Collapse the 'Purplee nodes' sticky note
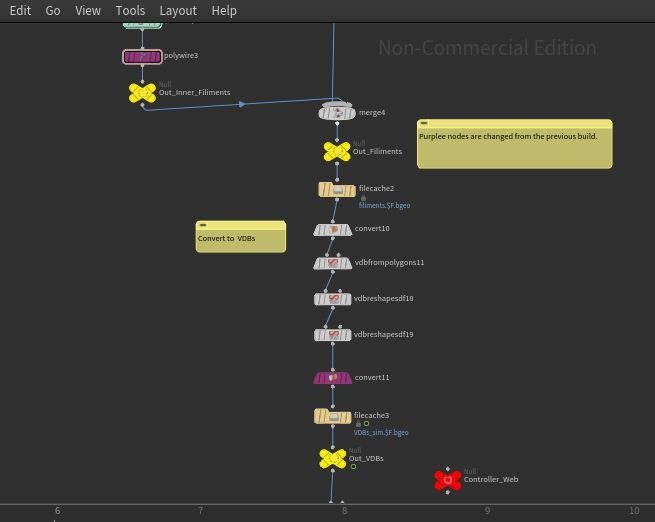 (424, 124)
